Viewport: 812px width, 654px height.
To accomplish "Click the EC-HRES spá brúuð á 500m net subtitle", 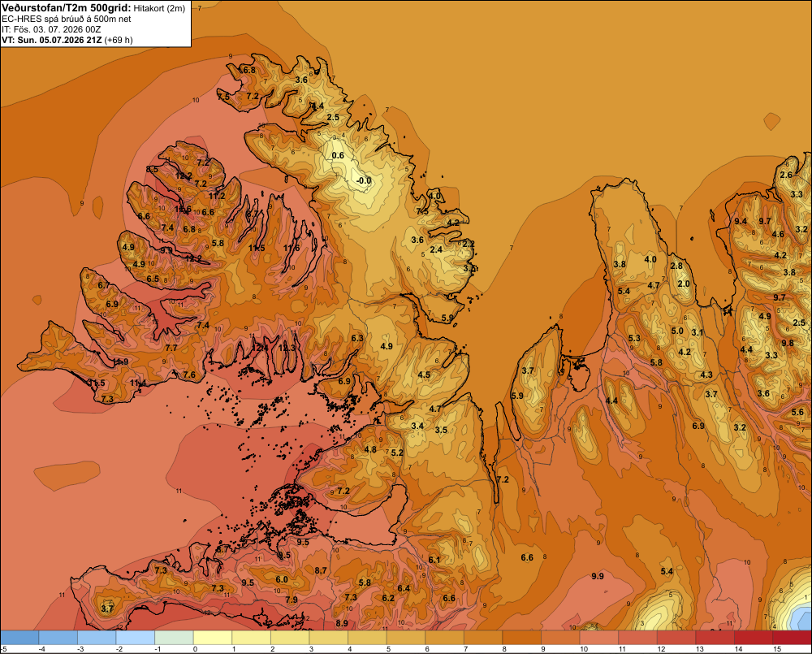I will click(66, 19).
